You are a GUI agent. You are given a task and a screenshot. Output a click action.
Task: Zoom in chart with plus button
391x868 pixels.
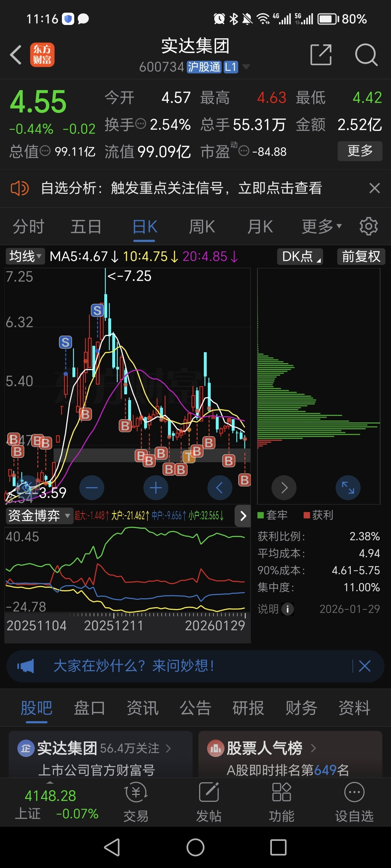pyautogui.click(x=156, y=488)
